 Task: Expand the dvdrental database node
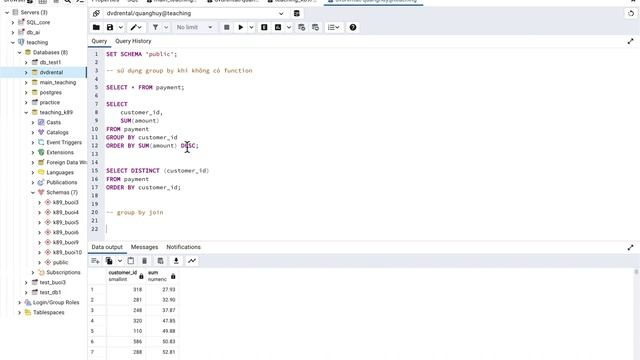click(26, 73)
